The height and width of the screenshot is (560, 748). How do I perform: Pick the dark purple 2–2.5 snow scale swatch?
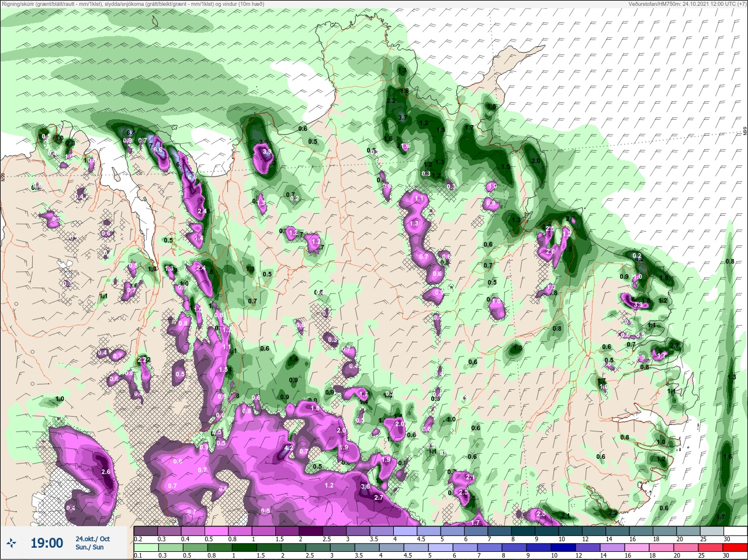tap(312, 531)
